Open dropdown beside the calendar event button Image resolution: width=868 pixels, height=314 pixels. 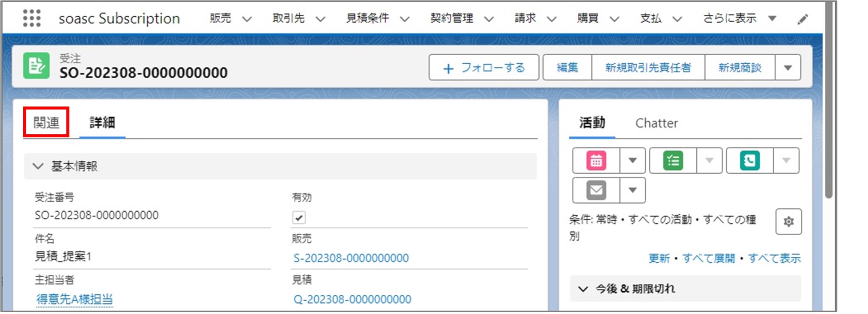[x=632, y=161]
